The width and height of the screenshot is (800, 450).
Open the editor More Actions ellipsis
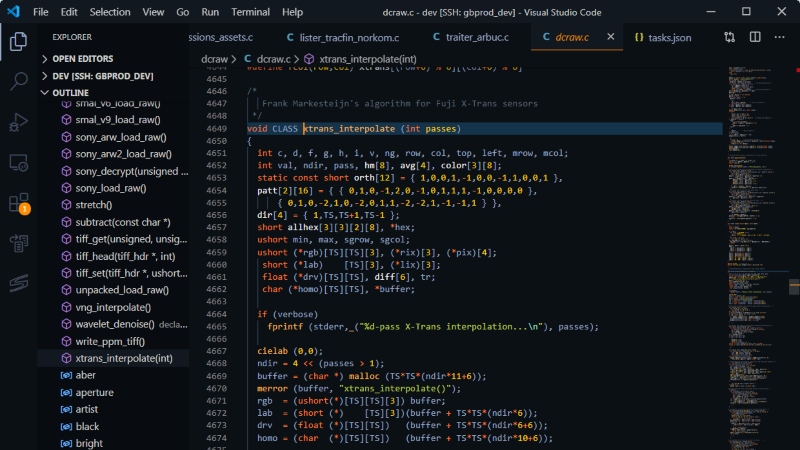779,37
